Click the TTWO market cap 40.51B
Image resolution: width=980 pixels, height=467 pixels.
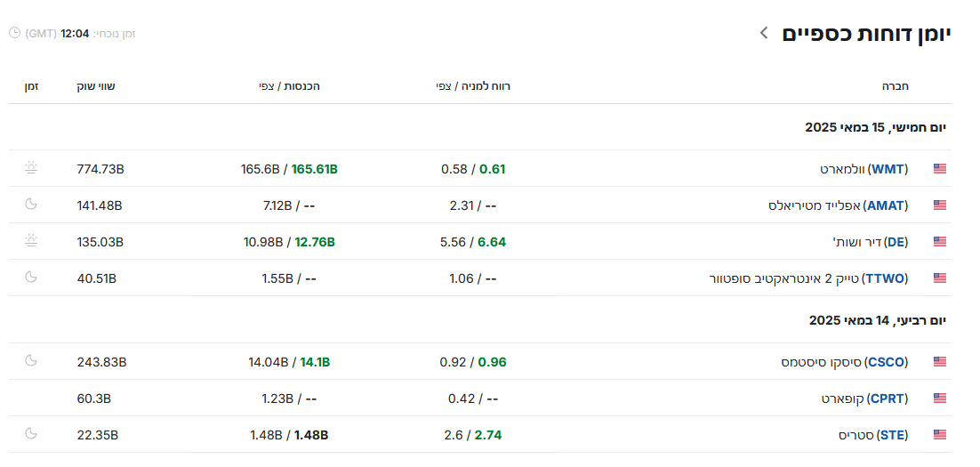(x=96, y=278)
